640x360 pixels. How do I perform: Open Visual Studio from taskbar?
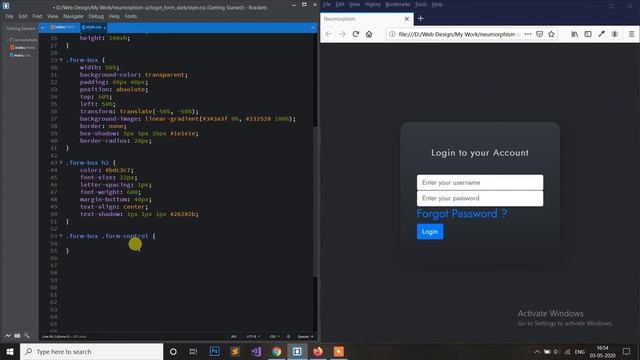[256, 351]
